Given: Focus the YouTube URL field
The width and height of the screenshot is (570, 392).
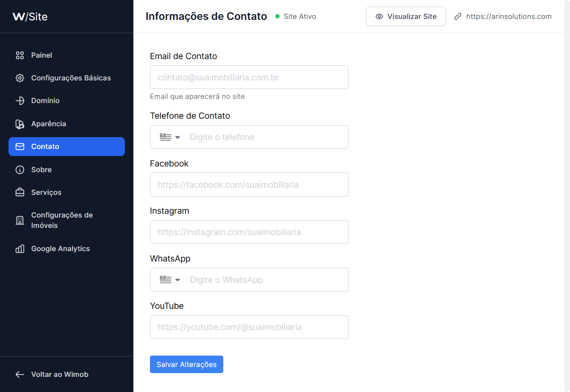Looking at the screenshot, I should pos(249,327).
